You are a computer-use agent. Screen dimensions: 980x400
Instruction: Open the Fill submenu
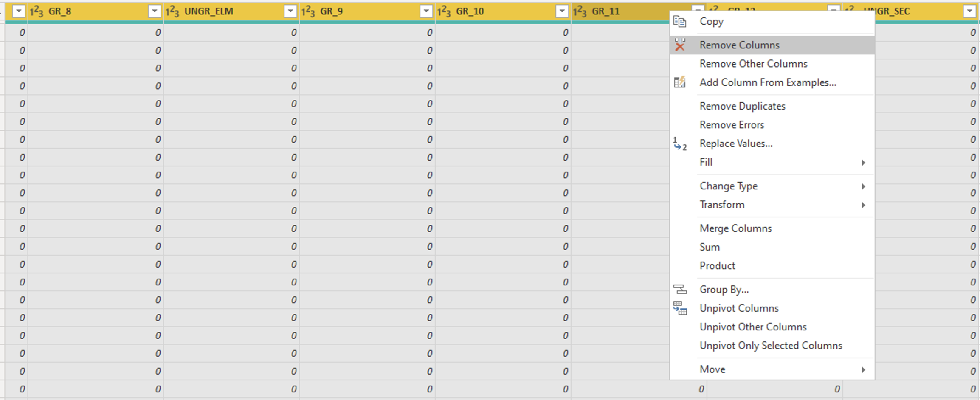pyautogui.click(x=772, y=162)
